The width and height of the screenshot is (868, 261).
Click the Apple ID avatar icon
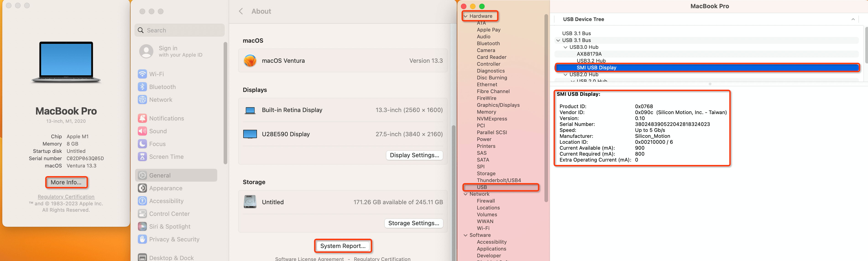tap(146, 51)
